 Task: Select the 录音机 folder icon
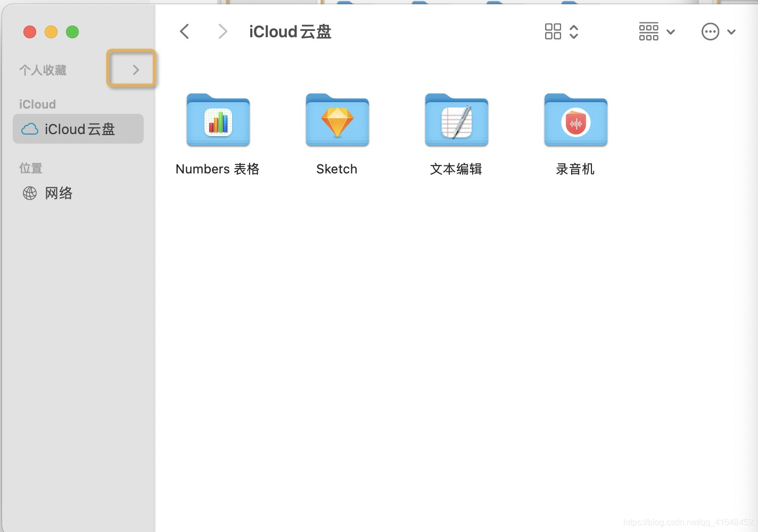pyautogui.click(x=575, y=120)
